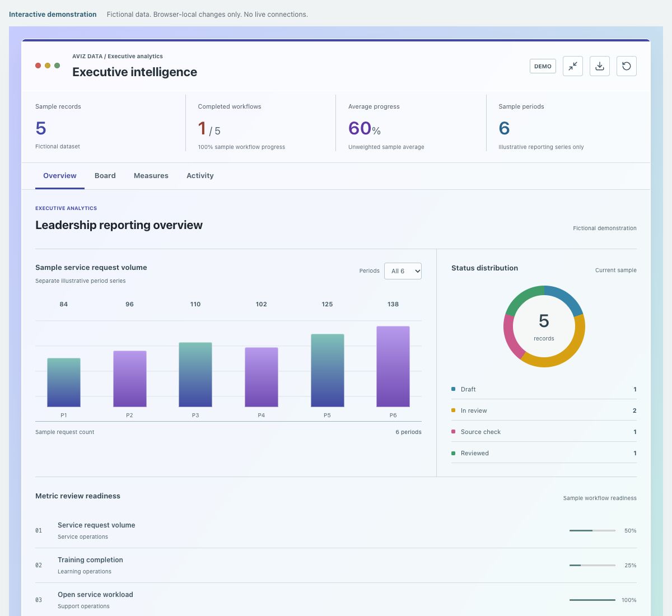Select the Training completion metric row
672x616 pixels.
[336, 565]
